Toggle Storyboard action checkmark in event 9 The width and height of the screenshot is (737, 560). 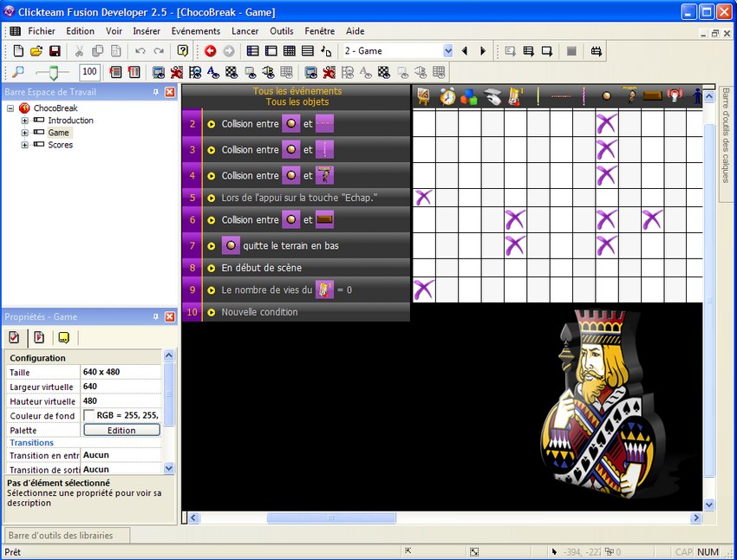424,290
